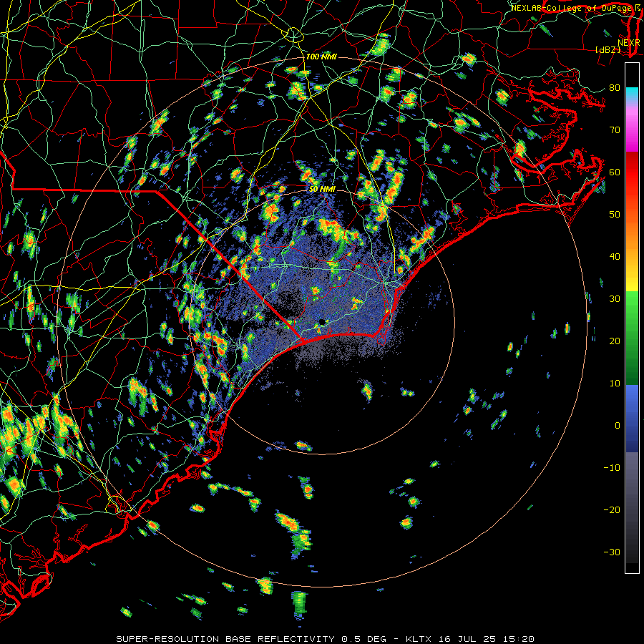Click the 30 value on reflectivity scale
This screenshot has height=644, width=644.
coord(615,299)
